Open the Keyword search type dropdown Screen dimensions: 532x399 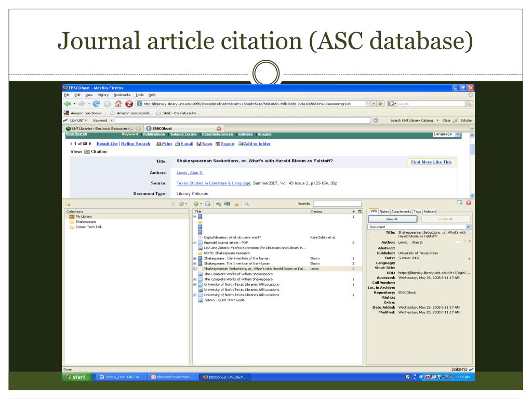[102, 120]
